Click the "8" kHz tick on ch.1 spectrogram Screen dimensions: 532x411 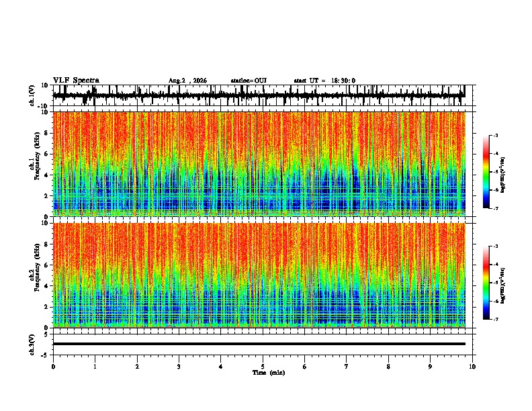click(x=47, y=133)
